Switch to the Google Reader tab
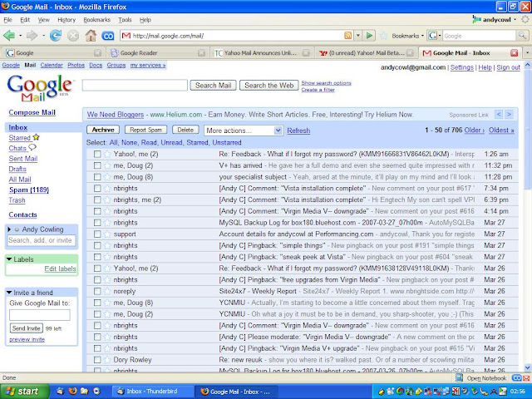Screen dimensions: 532x399 tap(158, 52)
